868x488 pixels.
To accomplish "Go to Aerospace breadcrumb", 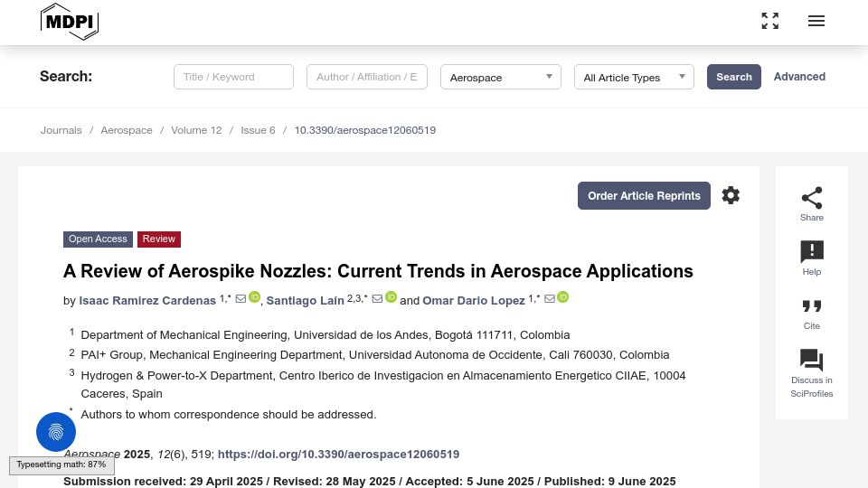I will [x=127, y=130].
